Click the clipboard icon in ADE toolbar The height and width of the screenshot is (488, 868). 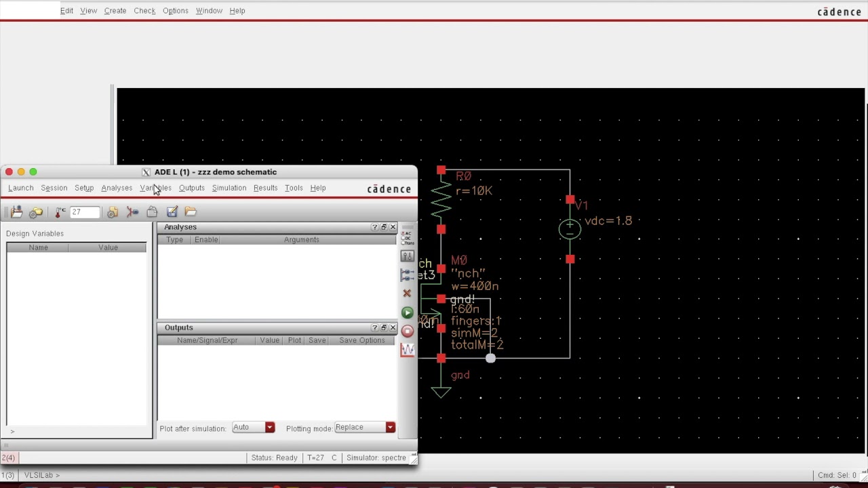point(152,212)
